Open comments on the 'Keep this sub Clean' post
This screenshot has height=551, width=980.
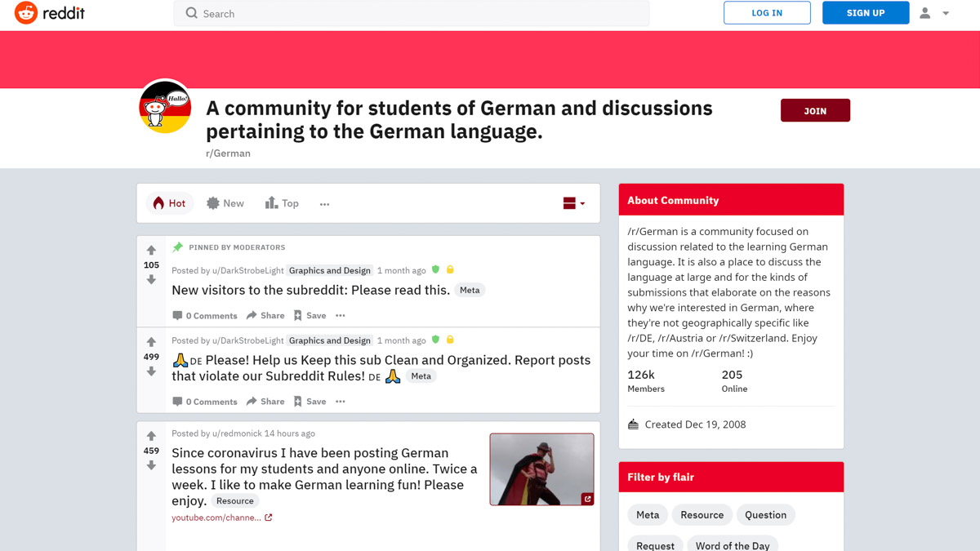coord(205,402)
